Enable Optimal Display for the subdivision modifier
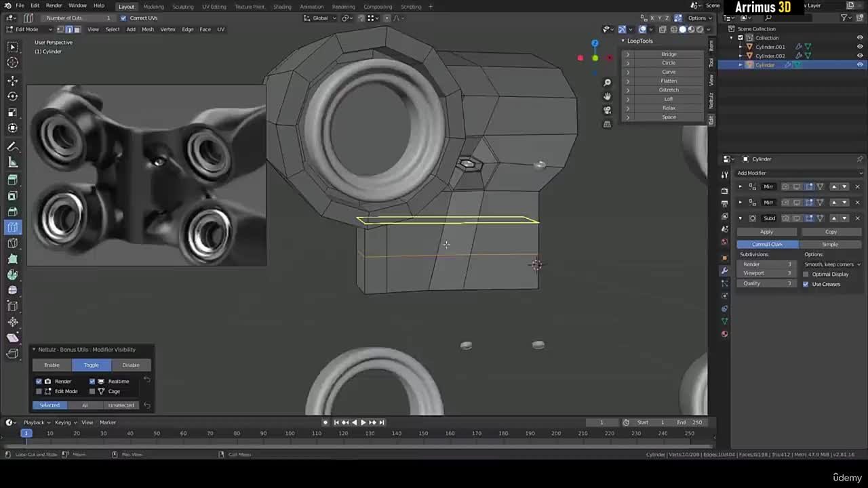868x488 pixels. click(x=806, y=274)
